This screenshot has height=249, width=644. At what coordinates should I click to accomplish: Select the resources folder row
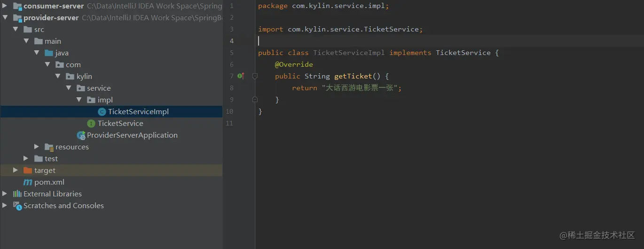click(x=111, y=147)
